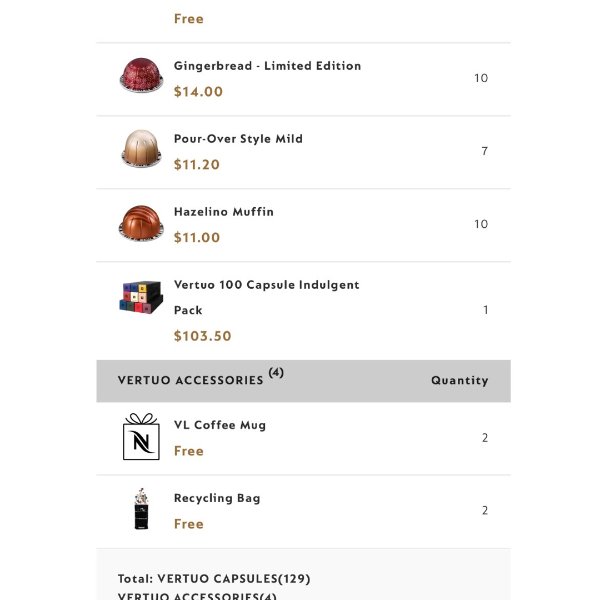This screenshot has height=600, width=600.
Task: Click quantity 7 for Pour-Over Style Mild
Action: click(484, 151)
